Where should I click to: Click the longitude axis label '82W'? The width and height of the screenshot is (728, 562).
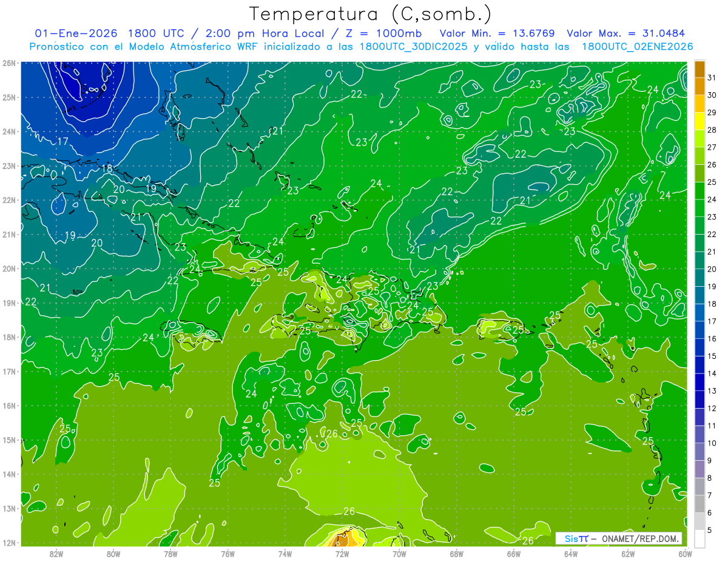tap(56, 554)
